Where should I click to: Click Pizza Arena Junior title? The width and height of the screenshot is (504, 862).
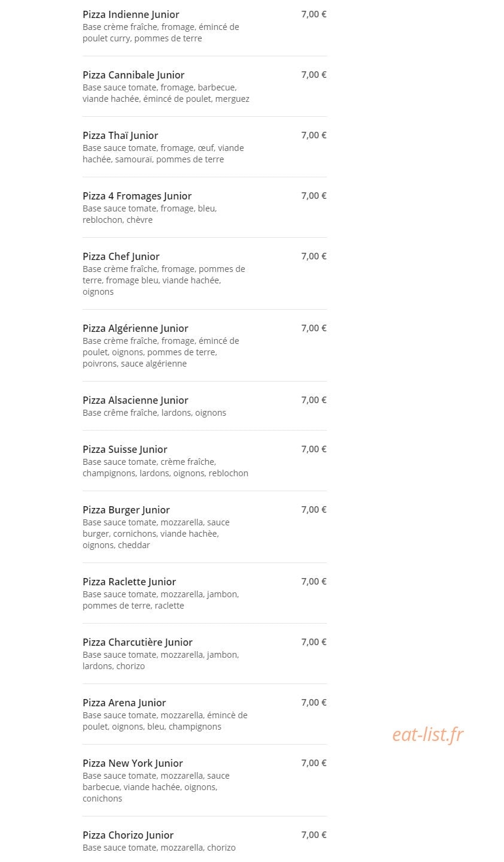click(x=125, y=703)
